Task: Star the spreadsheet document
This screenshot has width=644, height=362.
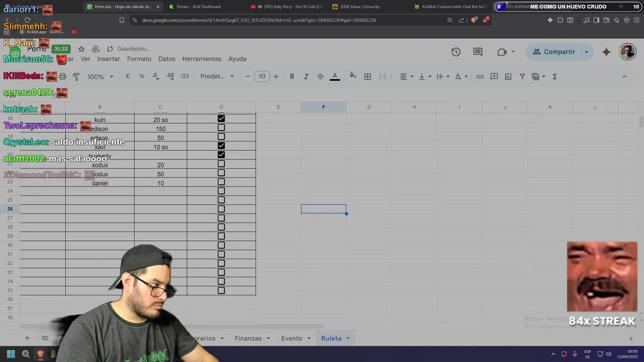Action: (x=82, y=49)
